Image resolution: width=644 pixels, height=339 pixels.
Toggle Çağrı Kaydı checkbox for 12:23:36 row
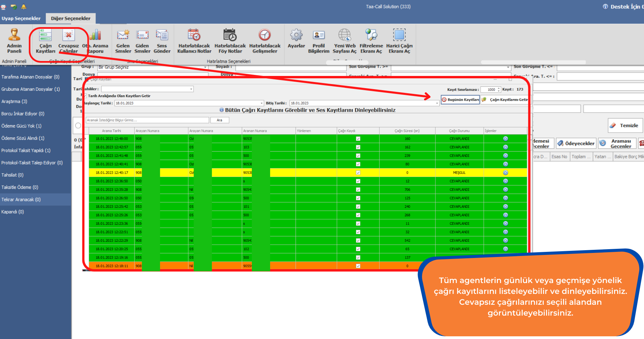tap(358, 223)
